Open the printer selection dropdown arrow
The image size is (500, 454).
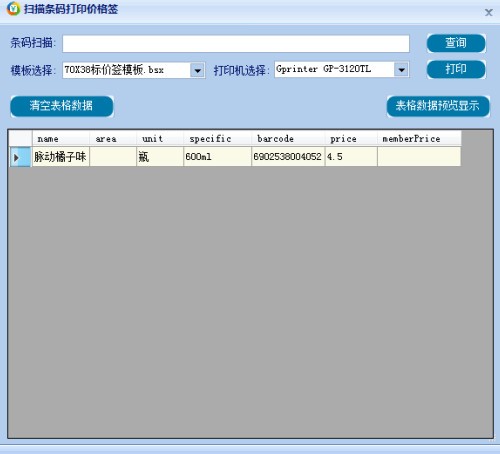click(x=401, y=70)
